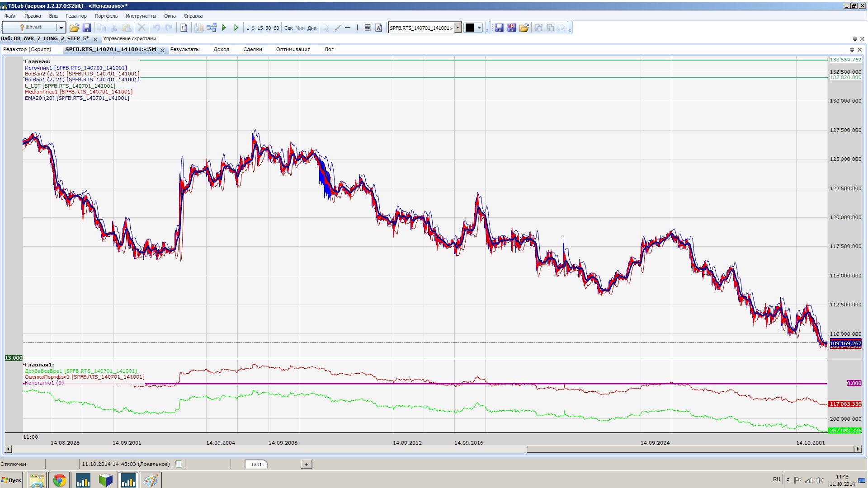The image size is (868, 488).
Task: Switch to the Оптимизация tab
Action: pos(293,50)
